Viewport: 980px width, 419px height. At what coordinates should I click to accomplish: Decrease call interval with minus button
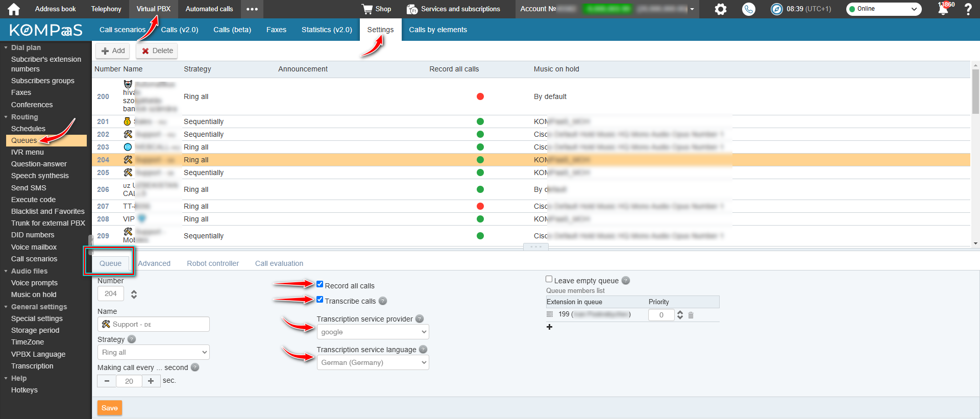click(107, 381)
